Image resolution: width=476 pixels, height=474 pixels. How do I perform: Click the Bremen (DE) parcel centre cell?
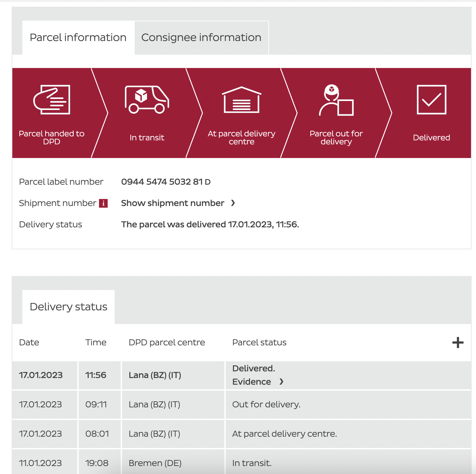click(155, 463)
